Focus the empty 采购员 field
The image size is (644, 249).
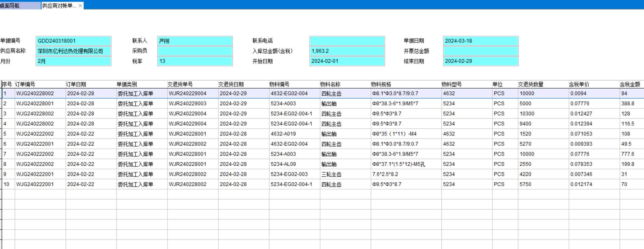(195, 51)
